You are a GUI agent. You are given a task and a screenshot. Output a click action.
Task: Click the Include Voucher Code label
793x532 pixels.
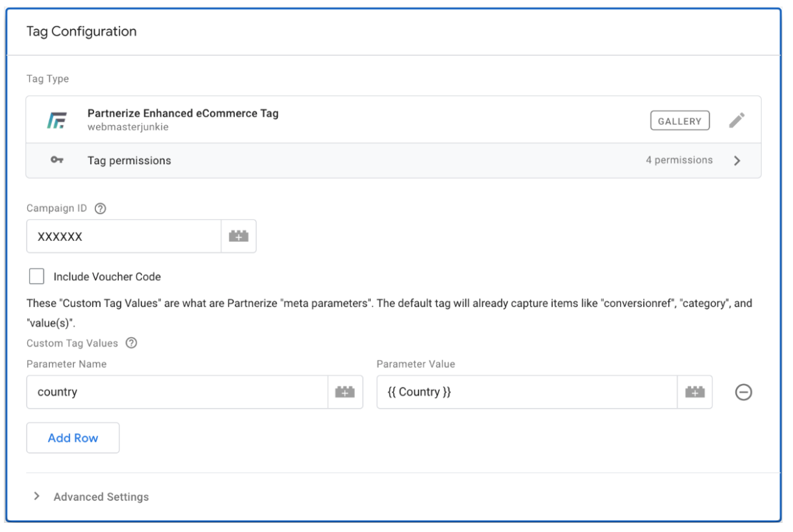(107, 276)
